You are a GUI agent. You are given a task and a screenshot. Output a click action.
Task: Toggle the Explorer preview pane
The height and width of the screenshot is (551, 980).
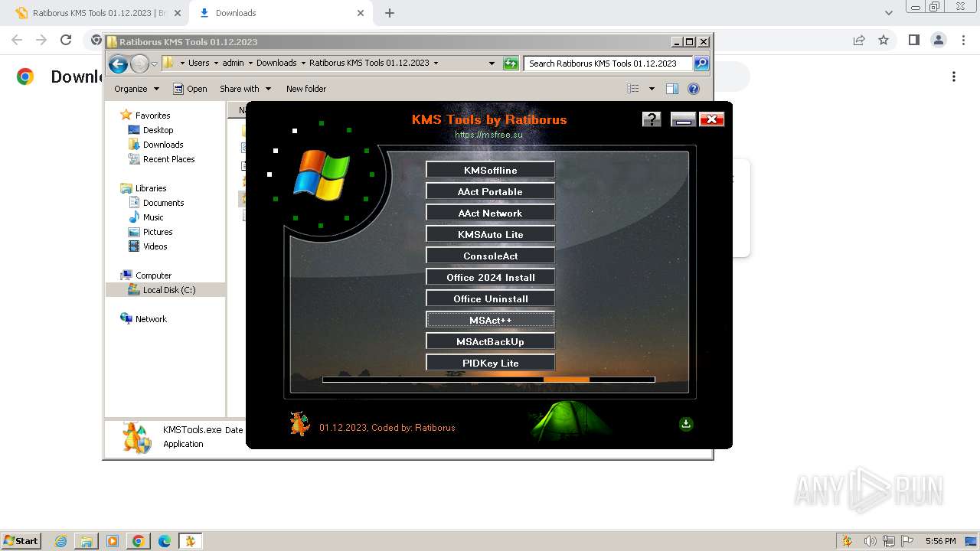tap(672, 89)
